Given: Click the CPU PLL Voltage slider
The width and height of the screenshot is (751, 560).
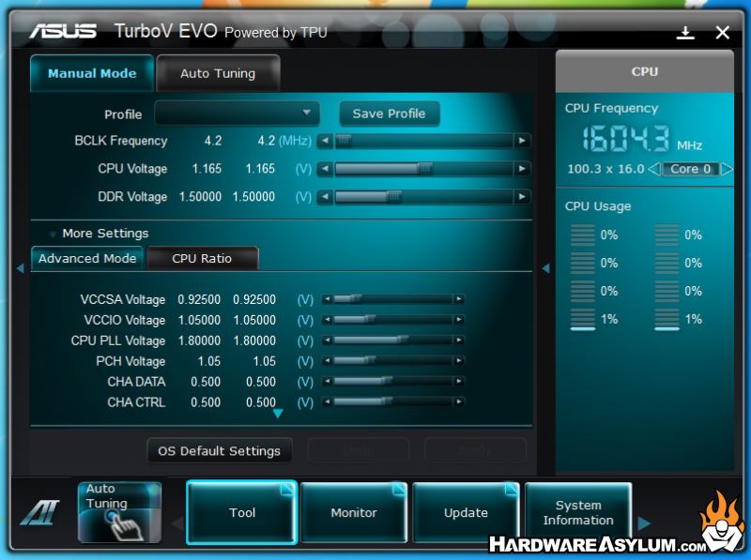Looking at the screenshot, I should (392, 340).
